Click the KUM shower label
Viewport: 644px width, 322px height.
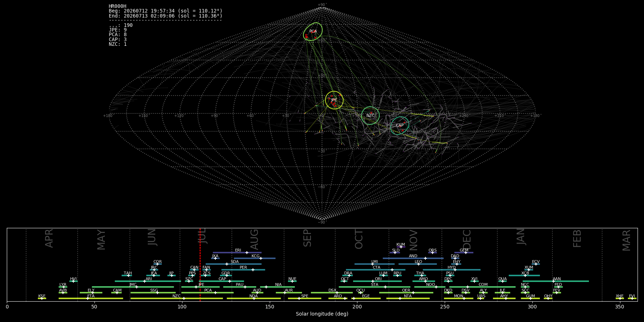tap(401, 245)
